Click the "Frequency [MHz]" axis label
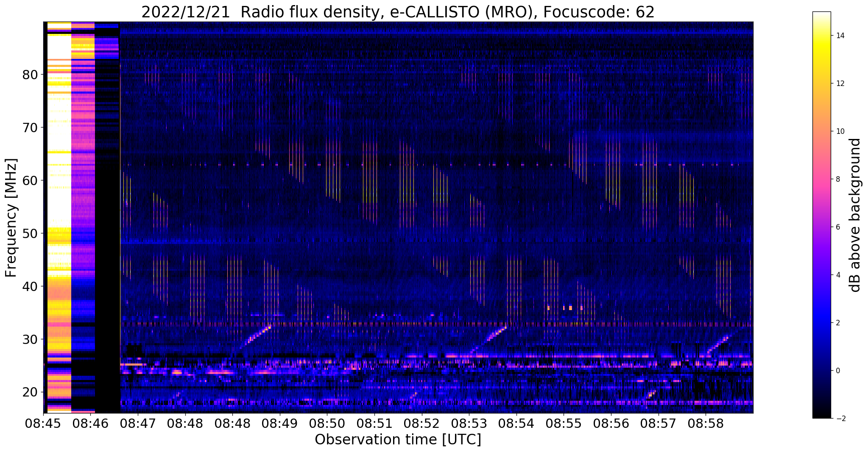 (x=11, y=218)
